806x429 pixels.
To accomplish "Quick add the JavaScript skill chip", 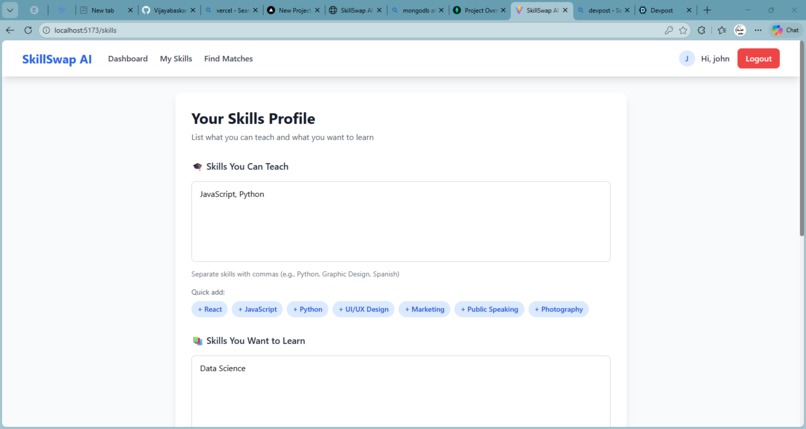I will coord(257,309).
